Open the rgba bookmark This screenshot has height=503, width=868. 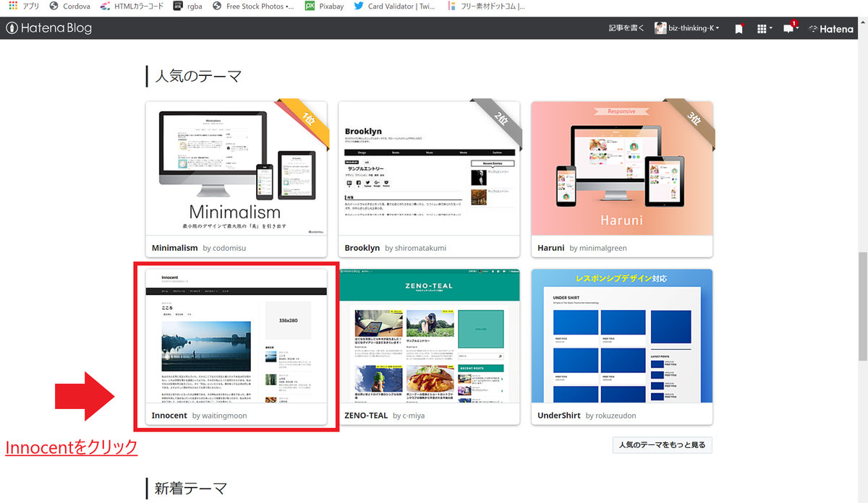pyautogui.click(x=188, y=6)
